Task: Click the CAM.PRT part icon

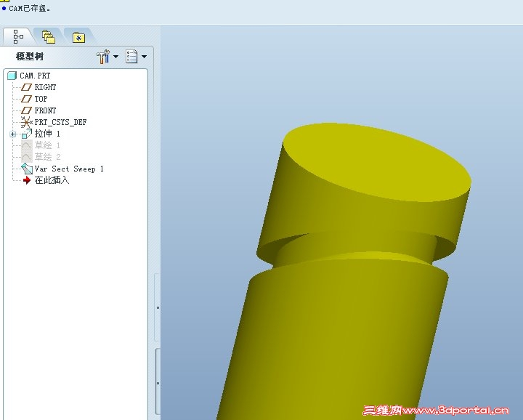Action: point(12,76)
